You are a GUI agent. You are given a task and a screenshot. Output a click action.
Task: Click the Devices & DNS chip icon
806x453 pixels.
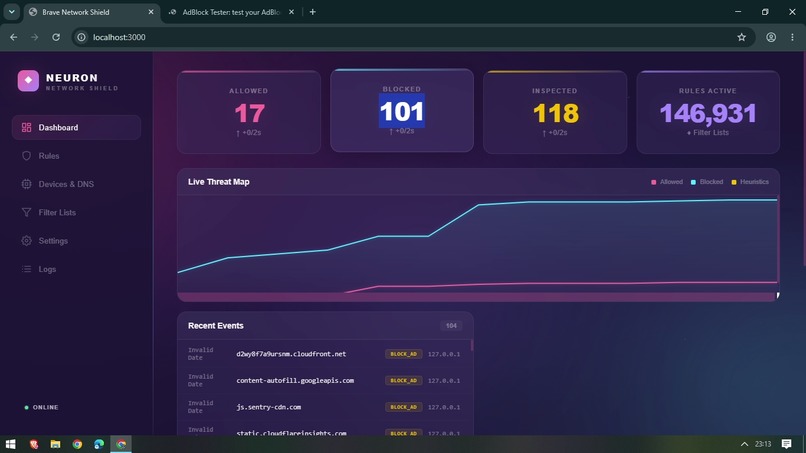26,184
